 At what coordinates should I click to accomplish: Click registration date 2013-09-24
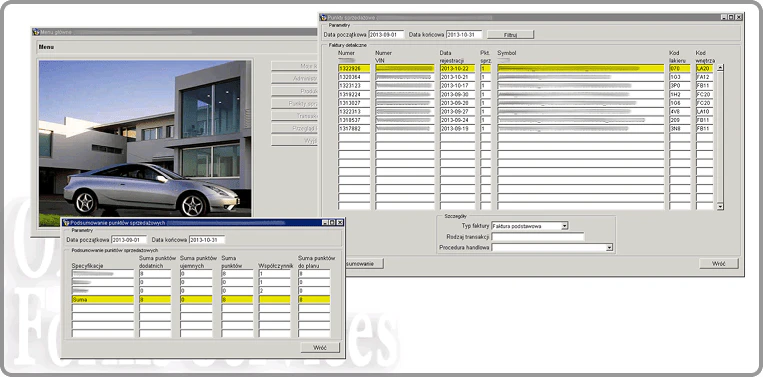coord(457,120)
